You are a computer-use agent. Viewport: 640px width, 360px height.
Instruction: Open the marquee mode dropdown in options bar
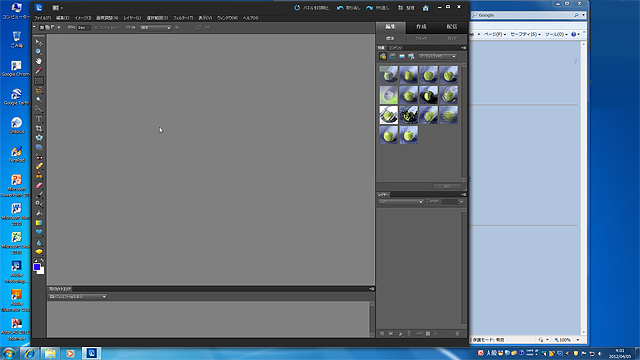(156, 28)
